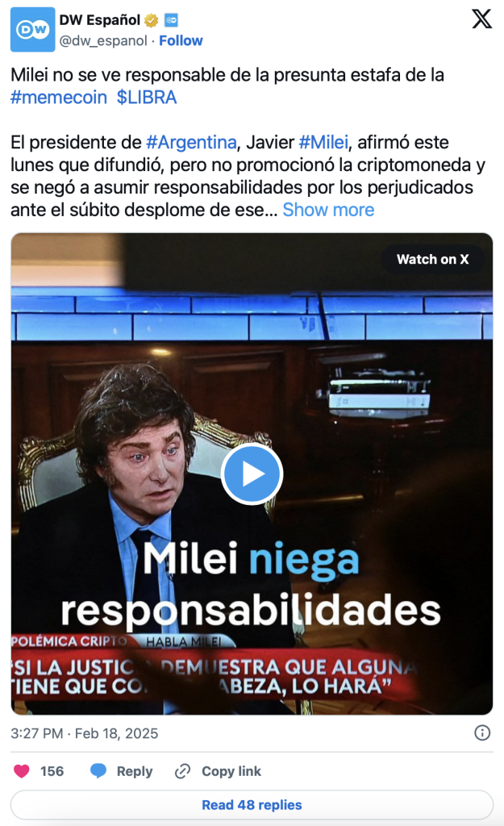Open the #Argentina hashtag
504x826 pixels.
tap(191, 142)
